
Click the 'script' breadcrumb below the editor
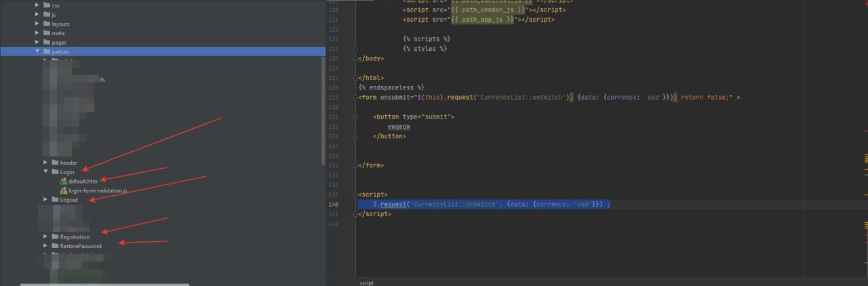[366, 283]
